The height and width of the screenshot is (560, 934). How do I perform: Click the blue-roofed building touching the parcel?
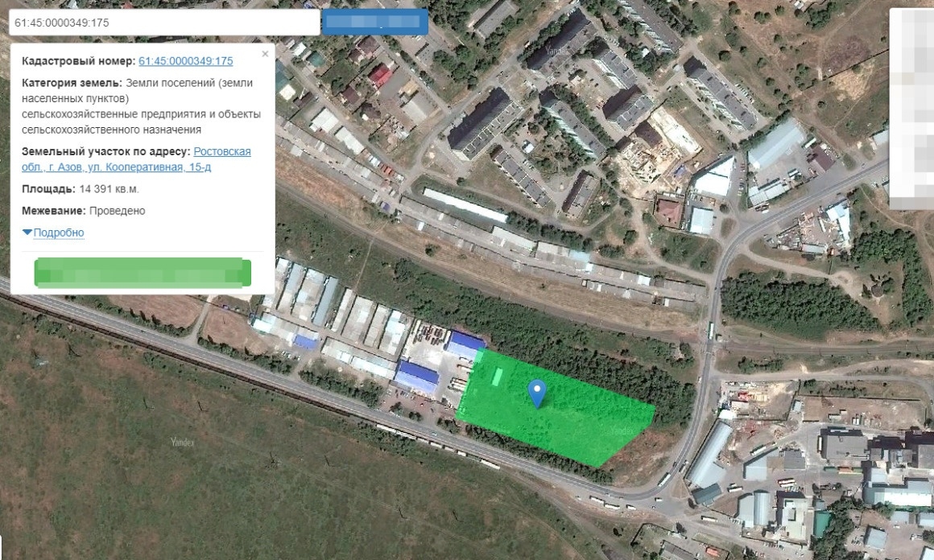tap(464, 346)
